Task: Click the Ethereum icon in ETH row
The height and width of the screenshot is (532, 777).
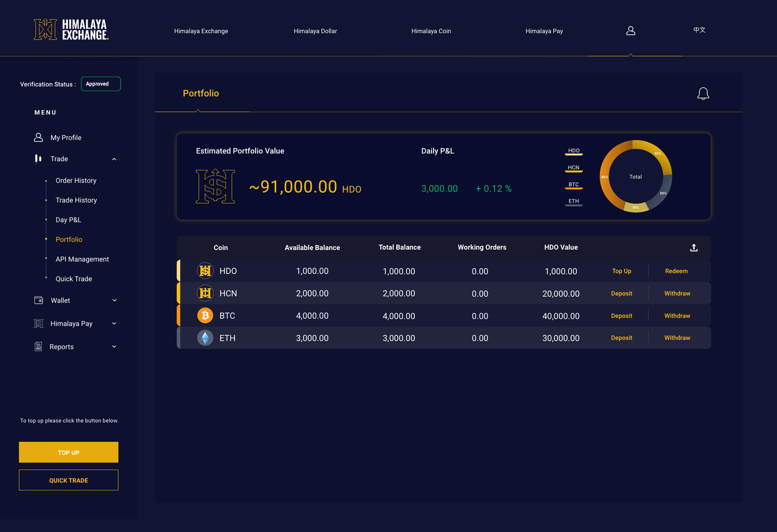Action: tap(205, 338)
